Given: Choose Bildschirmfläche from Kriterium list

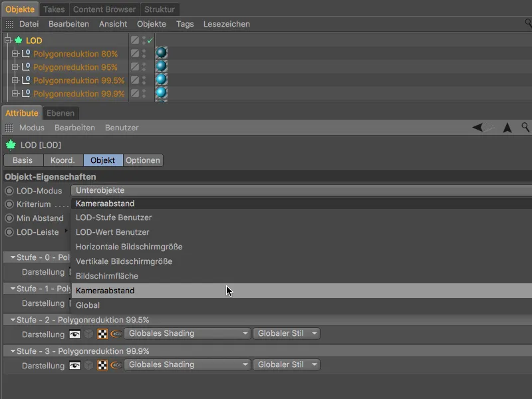Looking at the screenshot, I should (x=302, y=276).
